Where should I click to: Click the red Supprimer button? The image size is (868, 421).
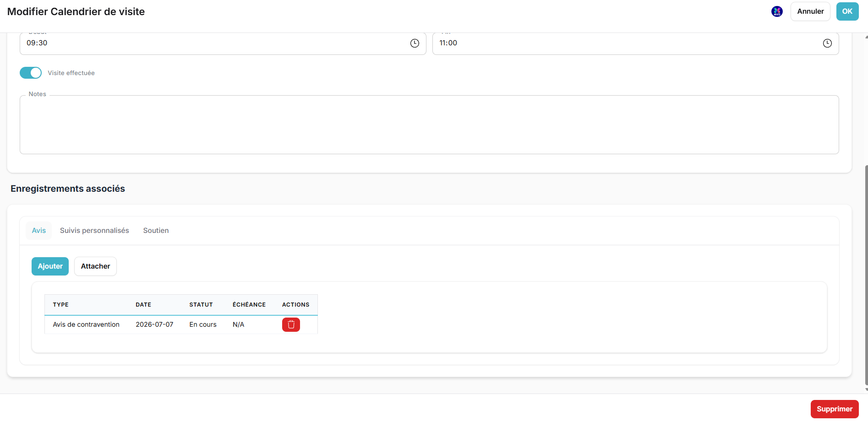835,409
